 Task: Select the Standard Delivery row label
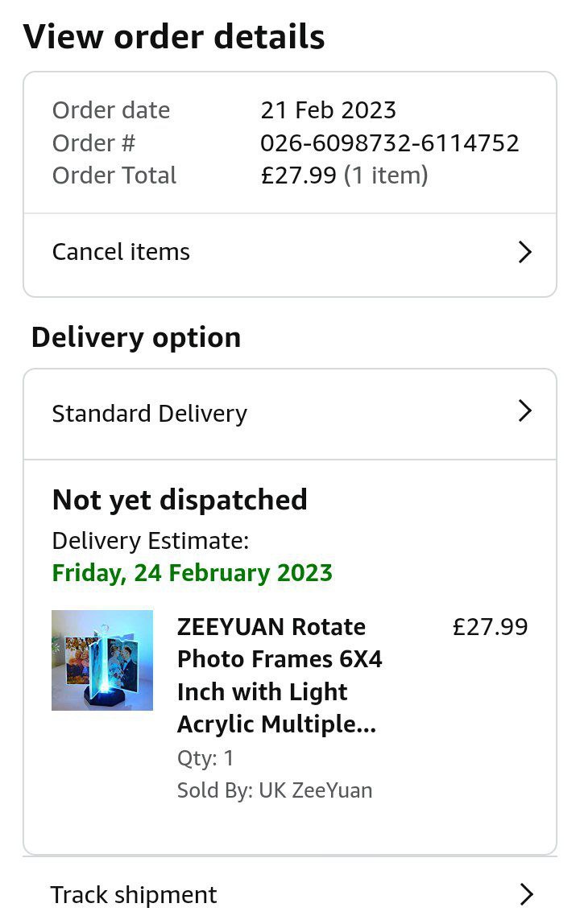pos(149,414)
